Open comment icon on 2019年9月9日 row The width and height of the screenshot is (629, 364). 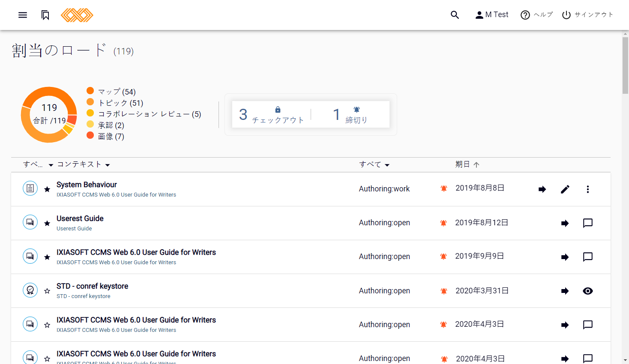(588, 257)
